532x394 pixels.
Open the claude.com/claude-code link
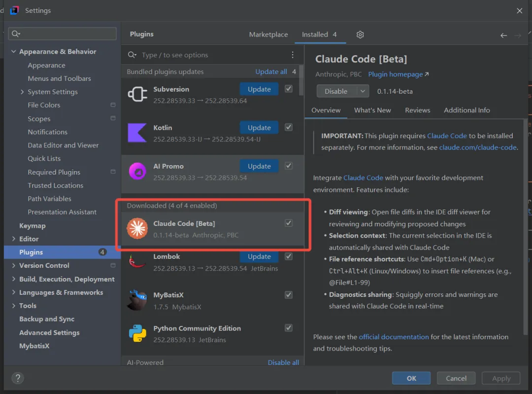478,147
